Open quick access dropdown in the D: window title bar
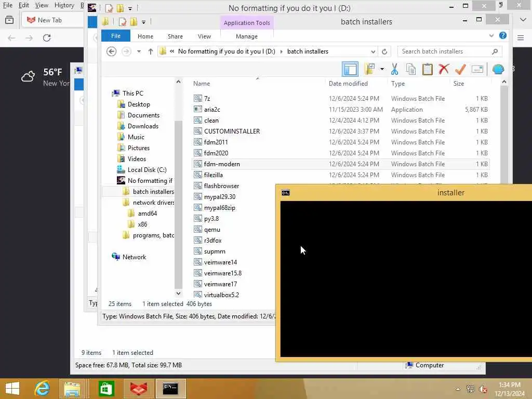532x399 pixels. pos(130,8)
